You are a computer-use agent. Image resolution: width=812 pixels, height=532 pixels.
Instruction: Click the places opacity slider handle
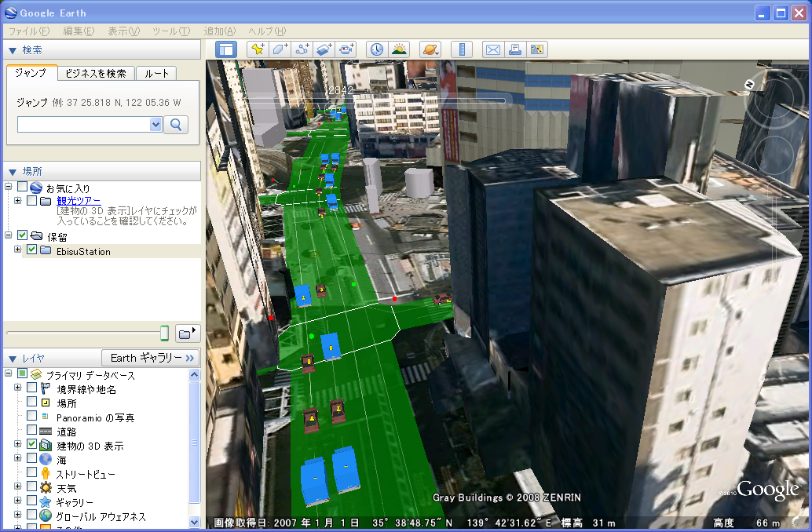click(x=165, y=333)
